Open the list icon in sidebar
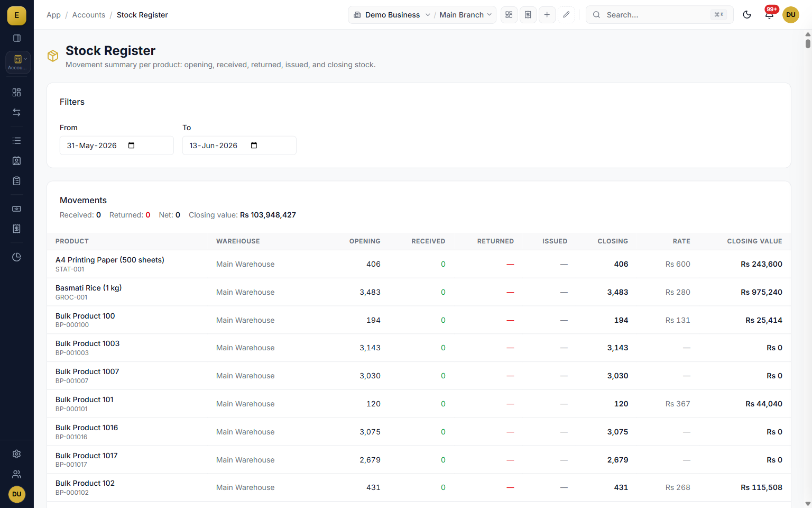812x508 pixels. pos(17,141)
